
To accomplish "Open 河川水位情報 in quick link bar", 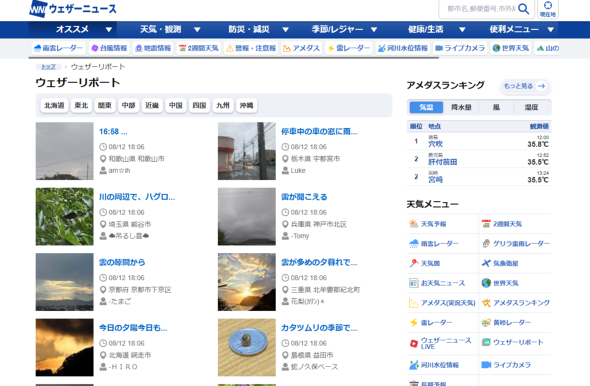I will tap(403, 48).
